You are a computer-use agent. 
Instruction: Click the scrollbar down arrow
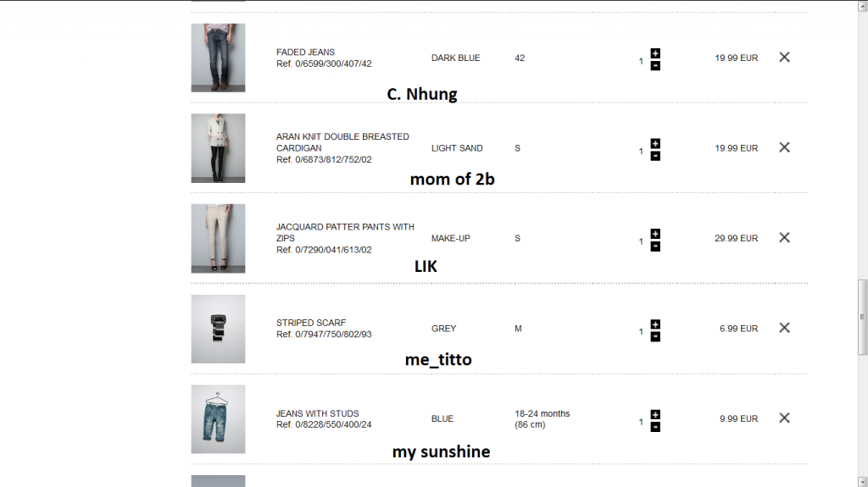pos(863,480)
